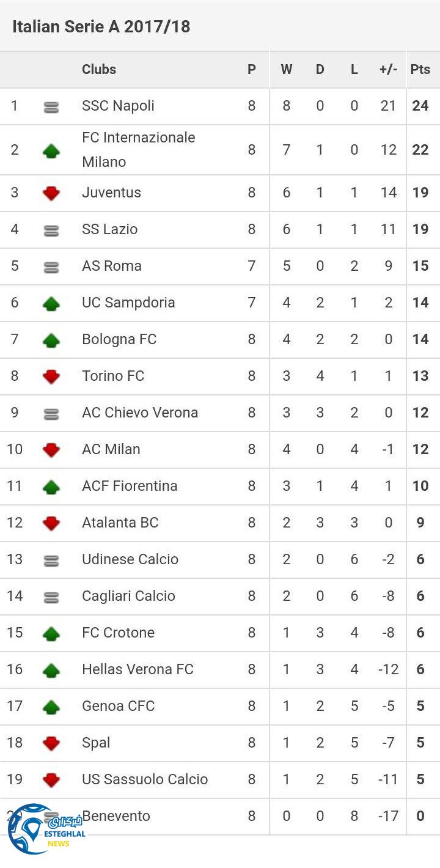Viewport: 440px width, 868px height.
Task: Click the Italian Serie A 2017/18 title
Action: click(x=101, y=26)
